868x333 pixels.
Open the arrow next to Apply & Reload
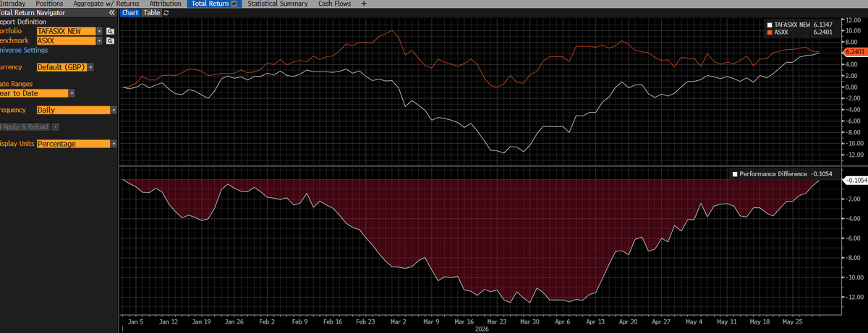(x=56, y=127)
